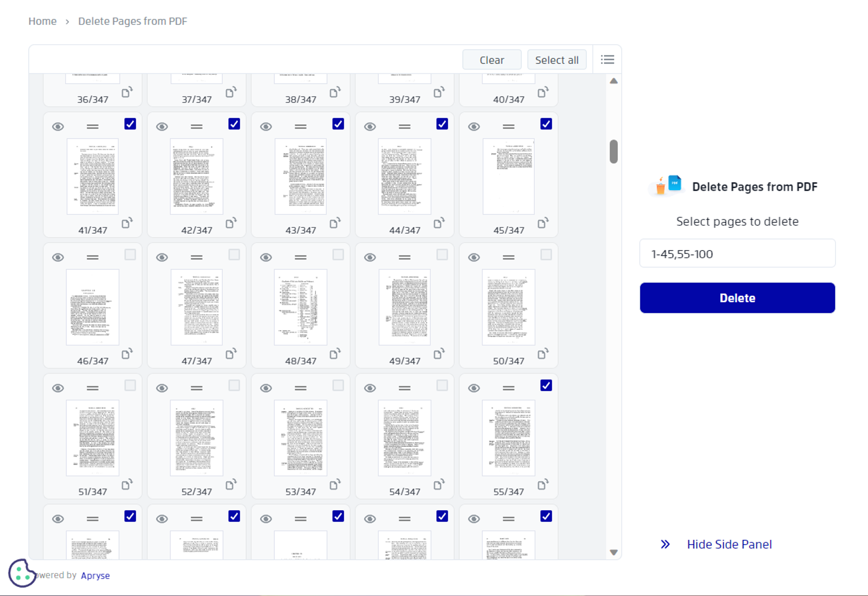Click the drag handle on page 52
Viewport: 868px width, 596px height.
pos(197,388)
